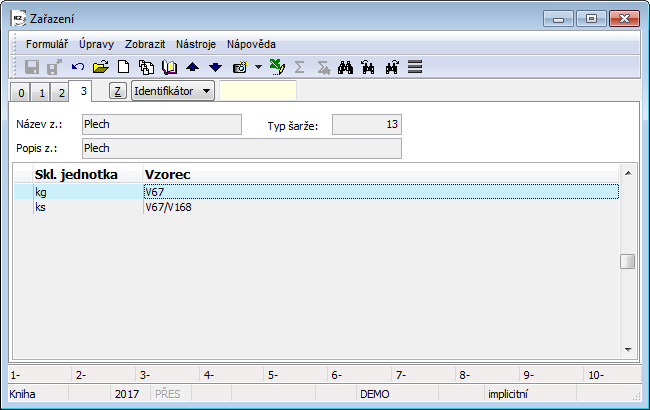Move to next record with the down arrow

[216, 67]
